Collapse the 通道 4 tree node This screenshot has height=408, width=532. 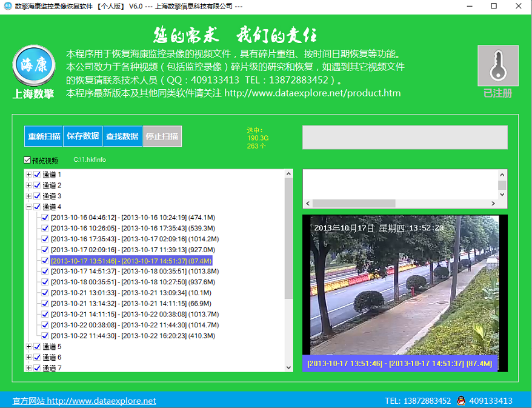coord(29,207)
